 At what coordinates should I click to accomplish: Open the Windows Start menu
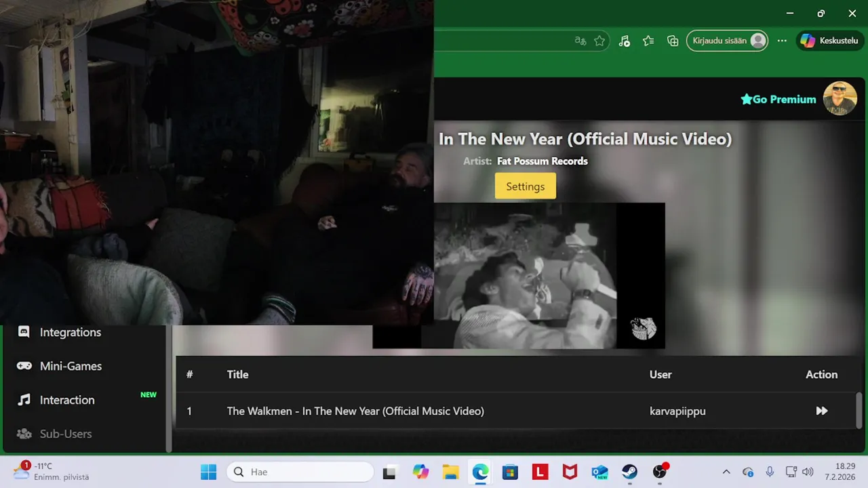pos(208,472)
